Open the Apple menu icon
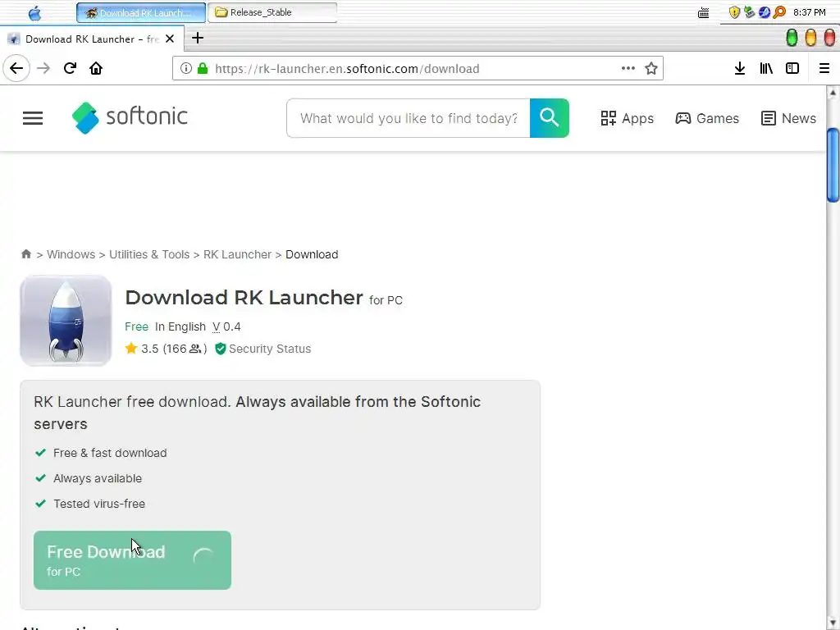 [34, 13]
